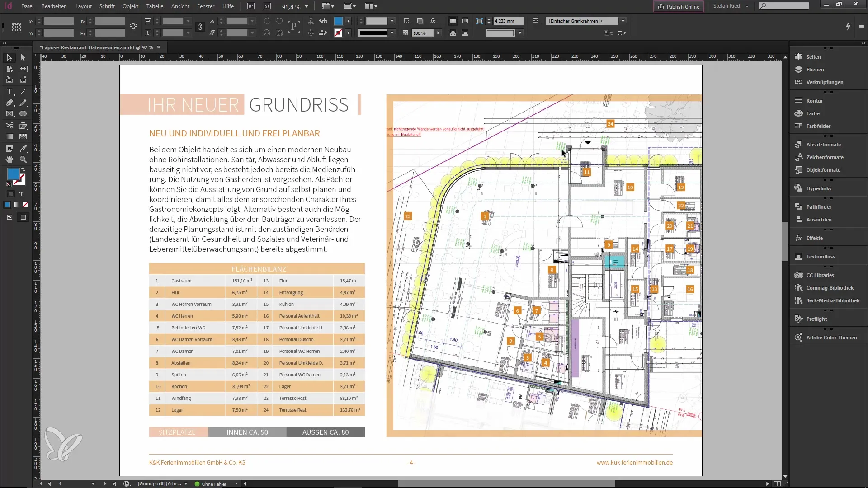Toggle formatting affects text
868x488 pixels.
pos(21,194)
